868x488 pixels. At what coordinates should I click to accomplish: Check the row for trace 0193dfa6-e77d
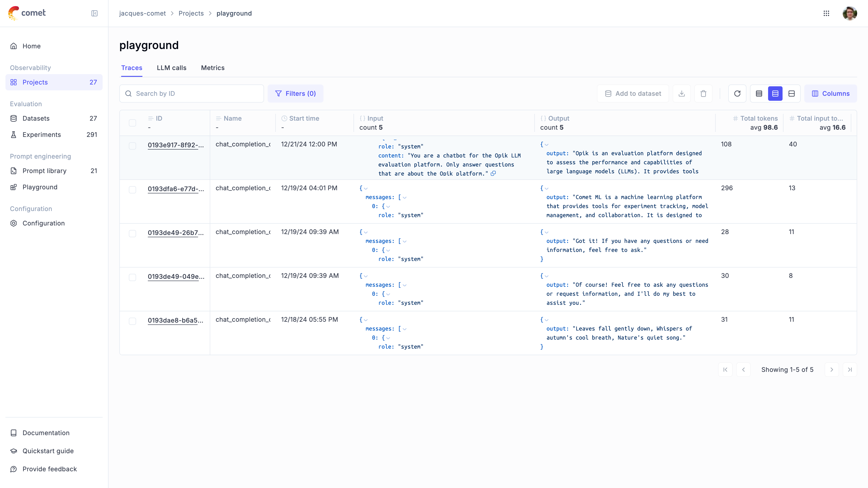tap(132, 190)
